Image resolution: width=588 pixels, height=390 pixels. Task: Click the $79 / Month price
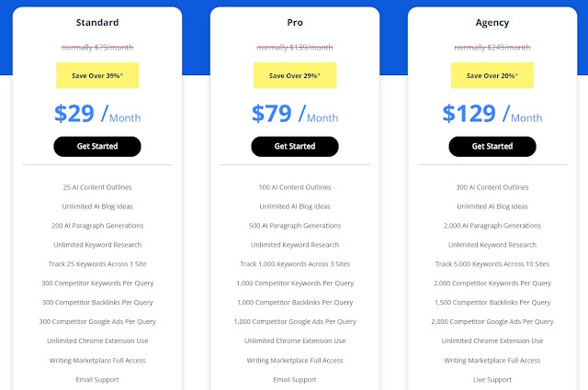(x=295, y=114)
